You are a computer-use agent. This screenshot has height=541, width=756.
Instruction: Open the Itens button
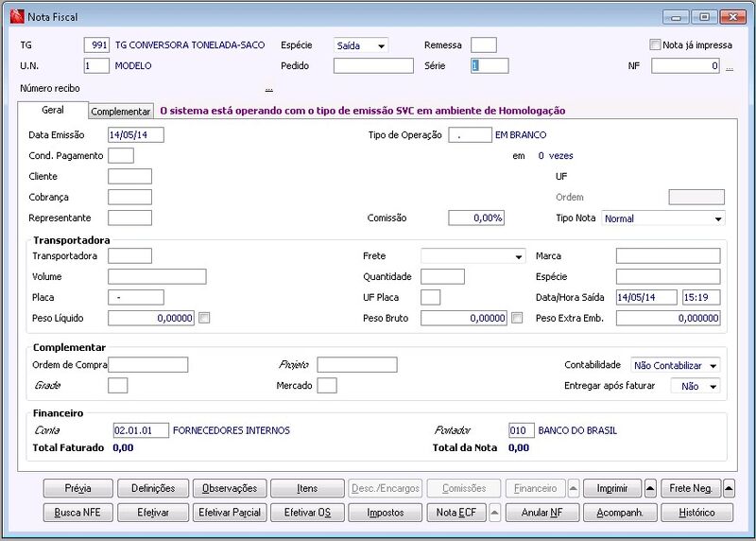(x=307, y=488)
